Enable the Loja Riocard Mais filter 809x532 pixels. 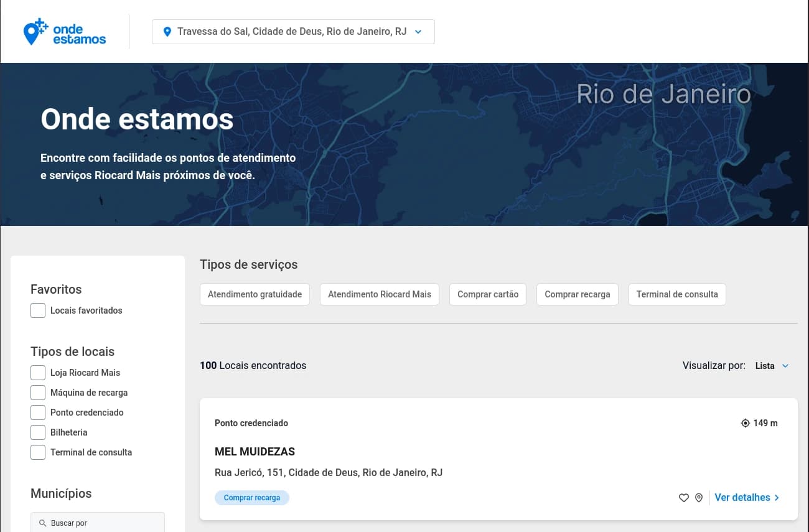[38, 373]
